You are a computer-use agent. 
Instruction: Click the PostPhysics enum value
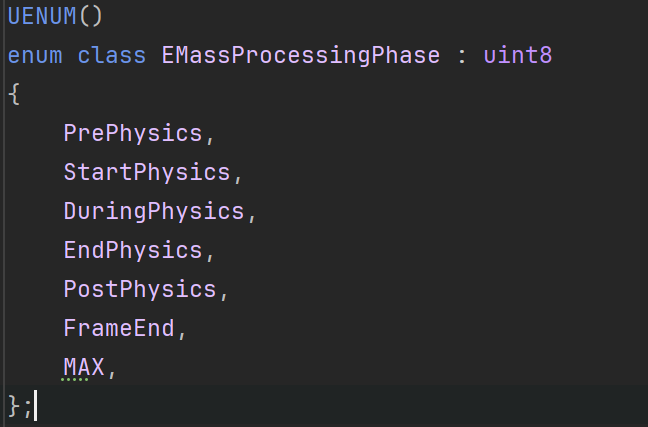coord(140,289)
